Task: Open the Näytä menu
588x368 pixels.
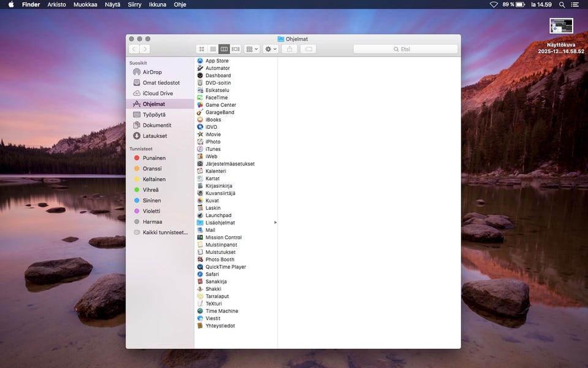Action: coord(112,4)
